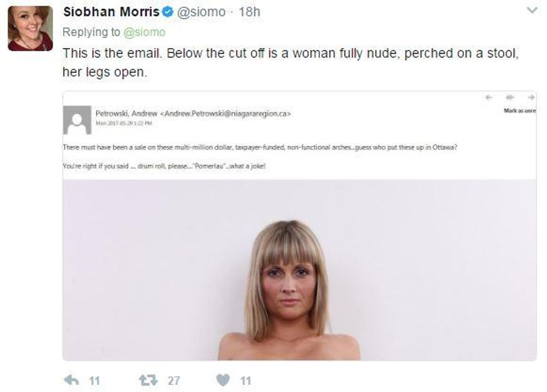Viewport: 547px width, 392px height.
Task: Click @siomo in the Replying to line
Action: (x=144, y=32)
